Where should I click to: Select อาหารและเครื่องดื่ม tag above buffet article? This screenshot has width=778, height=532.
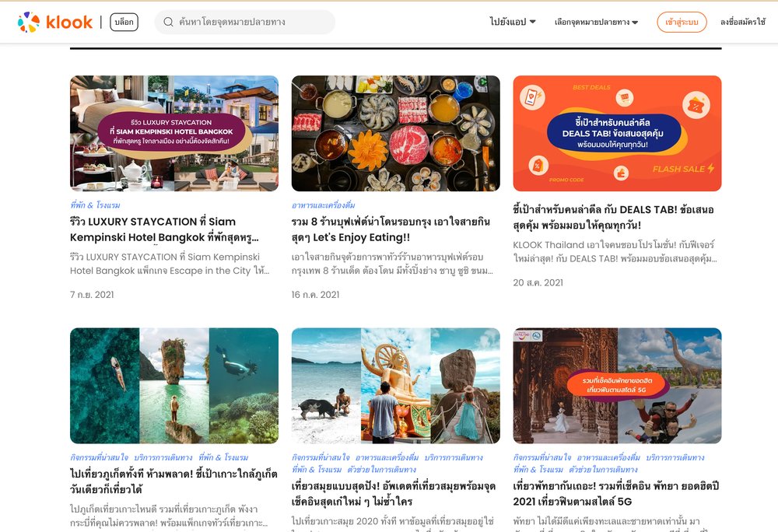pos(323,205)
